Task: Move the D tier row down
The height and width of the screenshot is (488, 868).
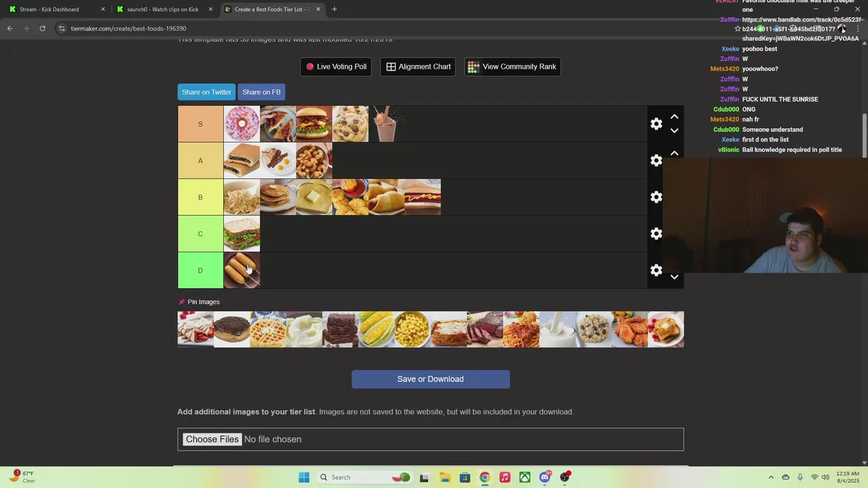Action: click(674, 277)
